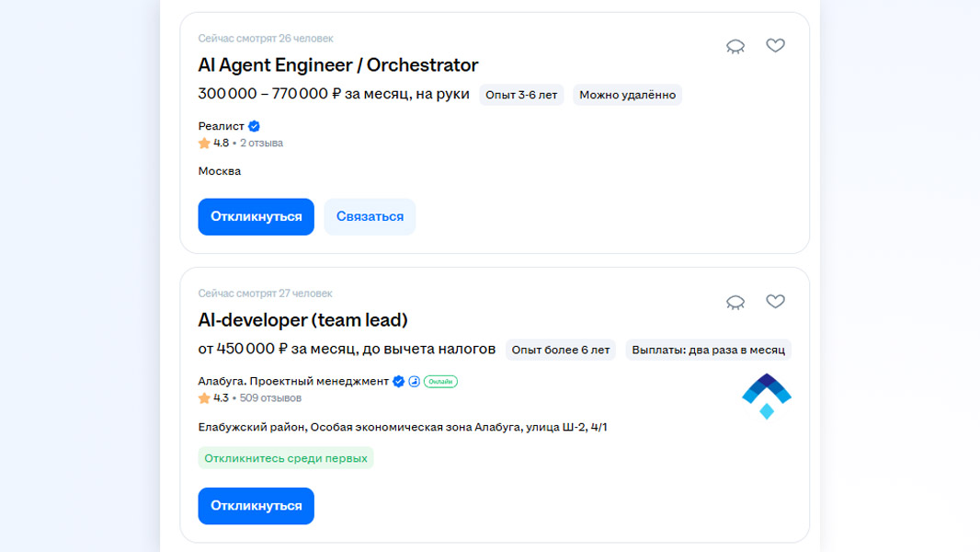Click the Алабуга company logo
Viewport: 980px width, 552px height.
(767, 397)
